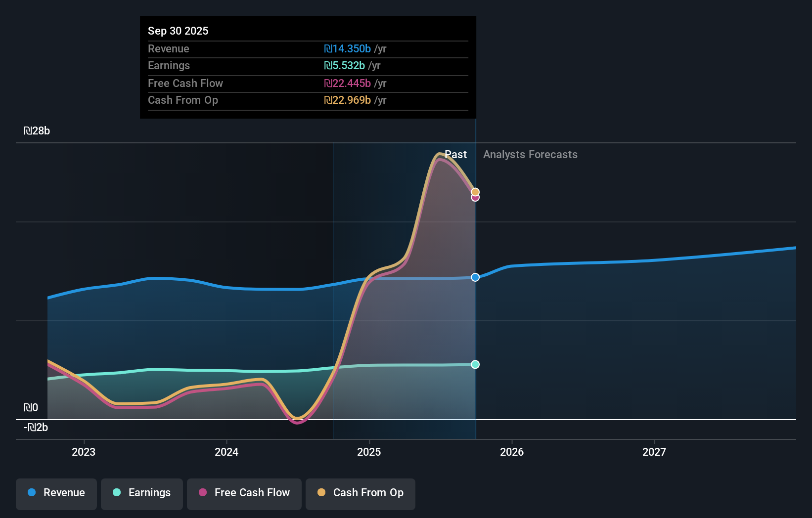Click the ₪0 y-axis label

31,407
